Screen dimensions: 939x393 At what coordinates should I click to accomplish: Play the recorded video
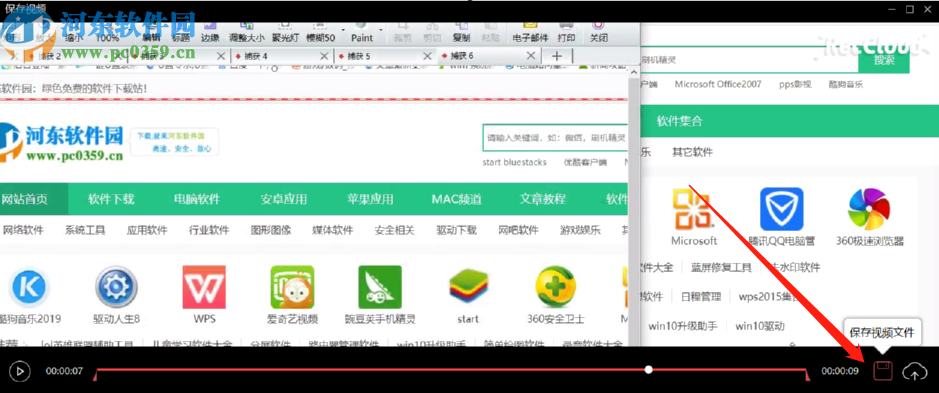point(20,371)
